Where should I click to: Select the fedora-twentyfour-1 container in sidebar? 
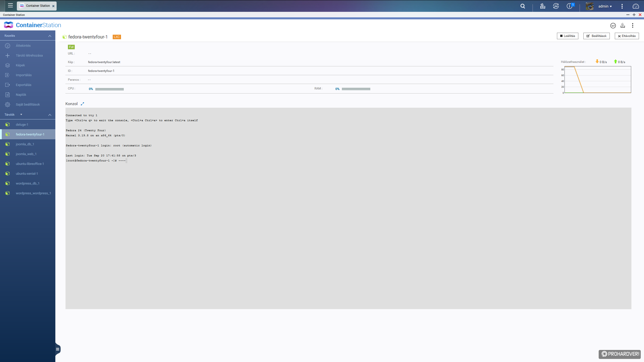[28, 134]
